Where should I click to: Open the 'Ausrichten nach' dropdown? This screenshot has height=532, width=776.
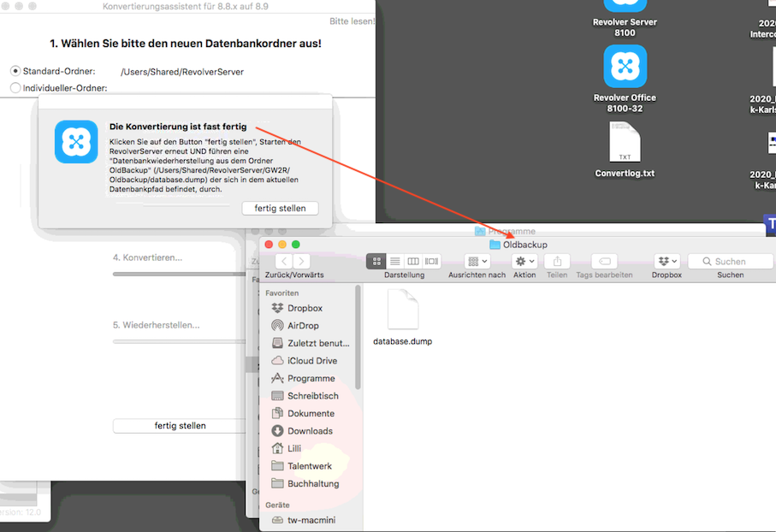point(478,261)
